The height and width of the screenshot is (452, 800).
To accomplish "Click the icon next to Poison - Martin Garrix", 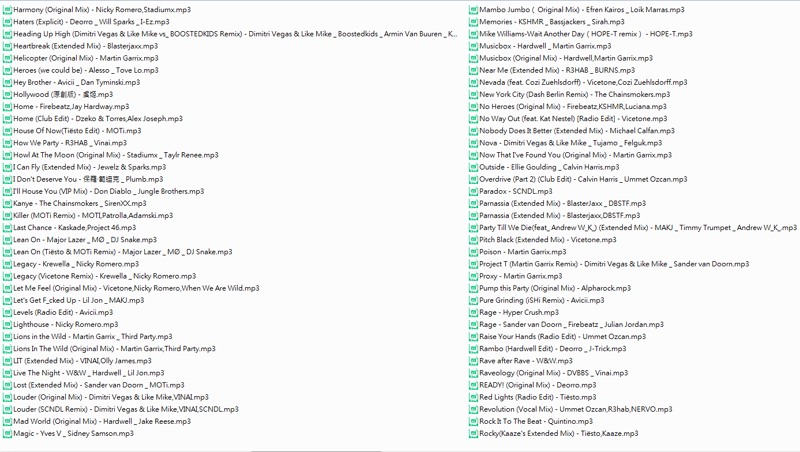I will click(x=472, y=252).
